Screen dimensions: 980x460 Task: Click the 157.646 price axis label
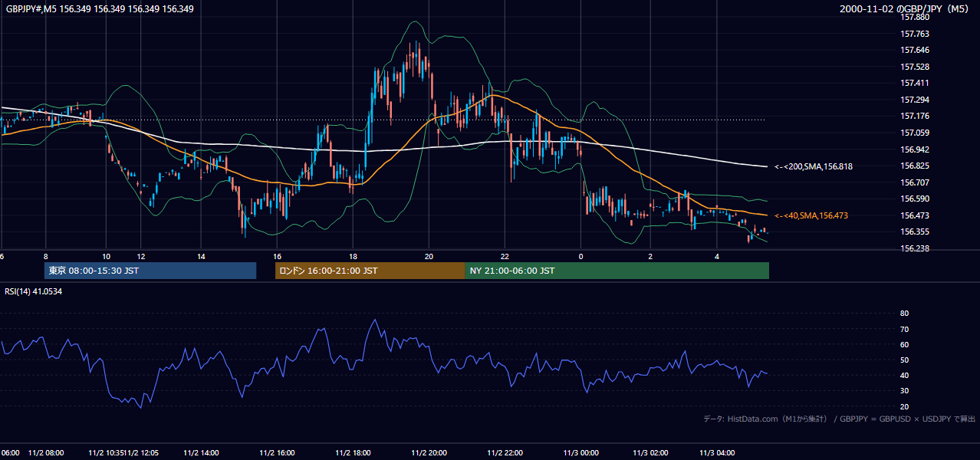(x=914, y=51)
